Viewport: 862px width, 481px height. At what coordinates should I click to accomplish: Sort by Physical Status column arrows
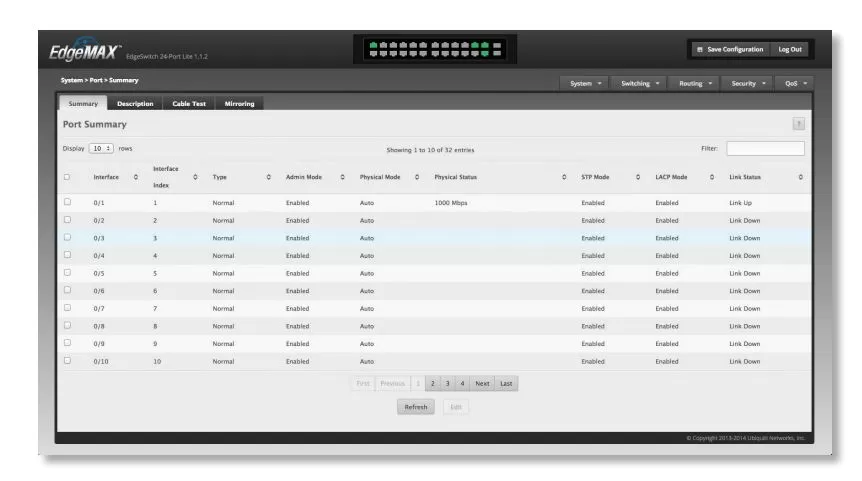coord(564,177)
